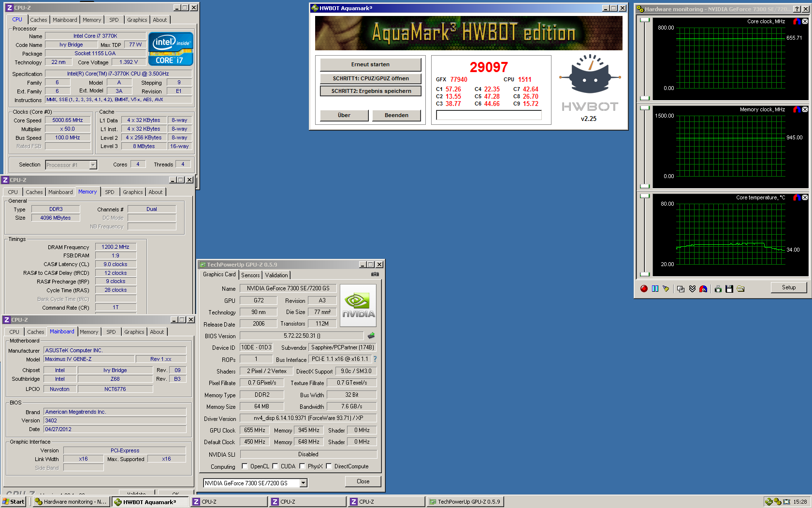Click the Beenden button in Aquamark
This screenshot has width=812, height=508.
pos(396,115)
